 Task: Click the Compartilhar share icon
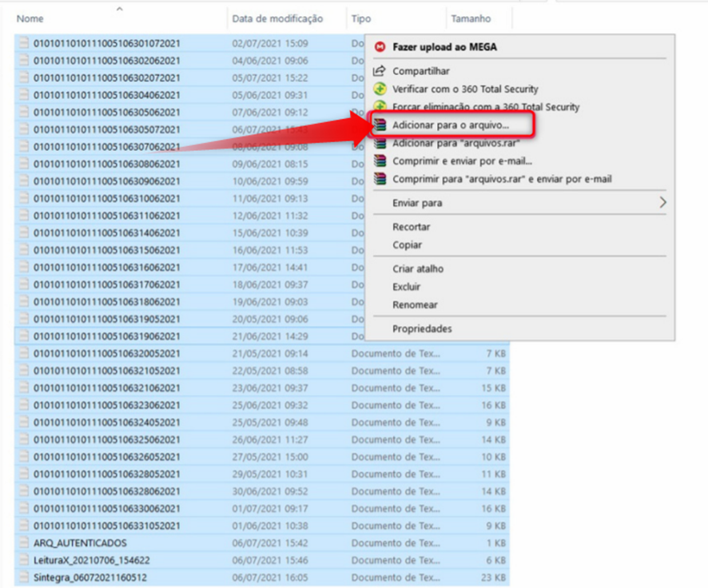[x=380, y=71]
